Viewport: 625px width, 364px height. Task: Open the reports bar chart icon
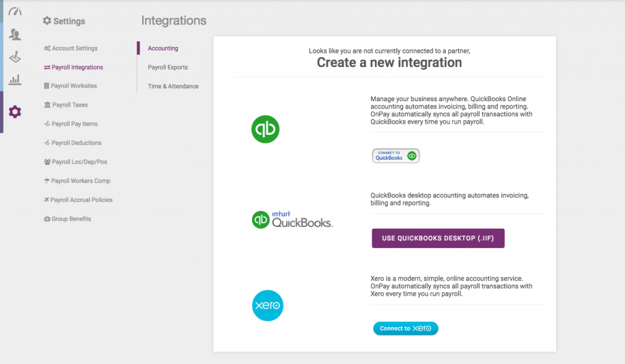[15, 80]
